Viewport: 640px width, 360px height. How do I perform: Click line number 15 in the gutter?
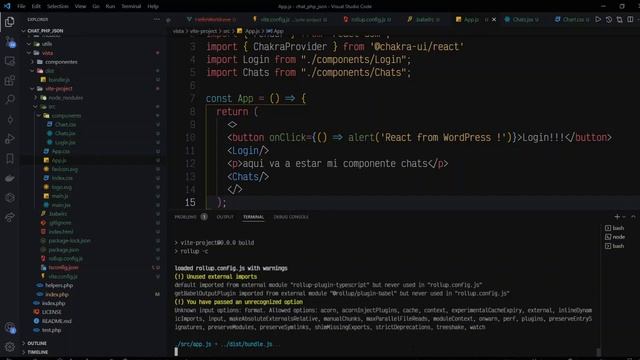click(x=190, y=202)
